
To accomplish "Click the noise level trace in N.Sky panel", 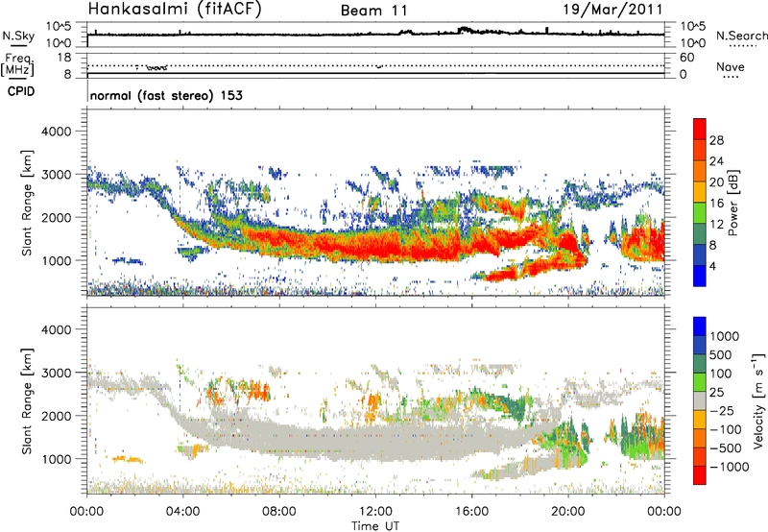I will (x=375, y=34).
